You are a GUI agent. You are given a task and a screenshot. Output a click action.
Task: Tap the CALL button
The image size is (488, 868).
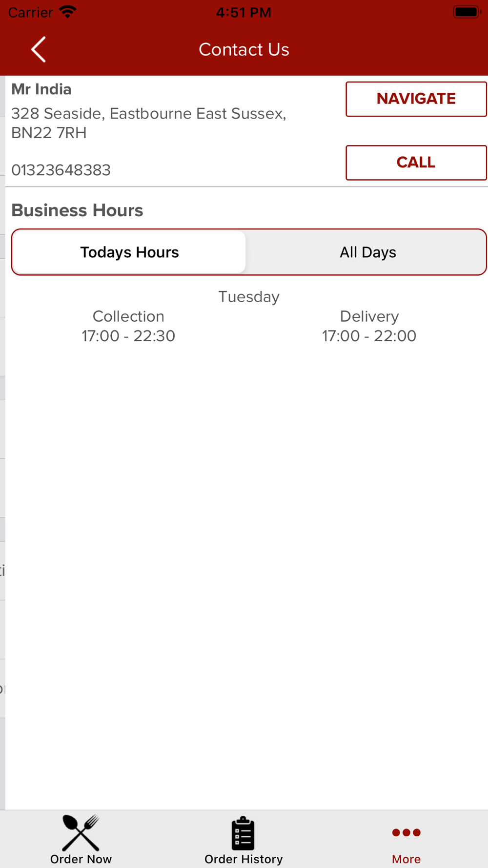[x=416, y=163]
